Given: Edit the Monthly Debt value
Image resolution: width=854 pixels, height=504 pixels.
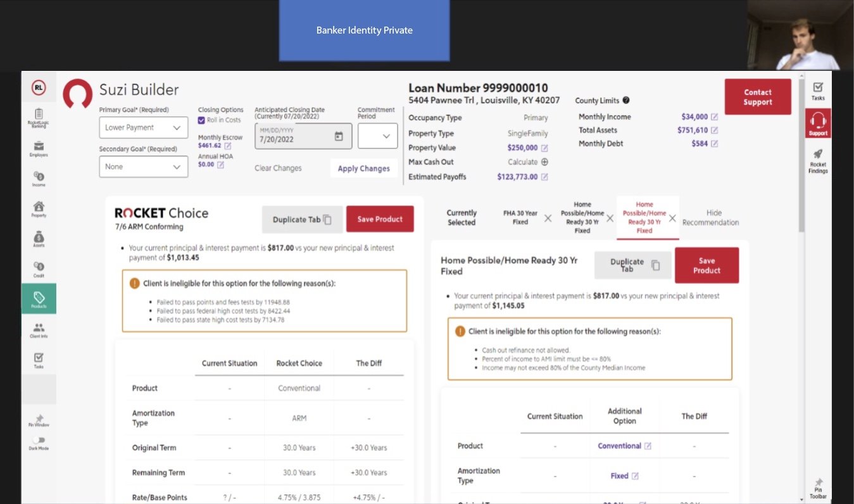Looking at the screenshot, I should [x=714, y=144].
